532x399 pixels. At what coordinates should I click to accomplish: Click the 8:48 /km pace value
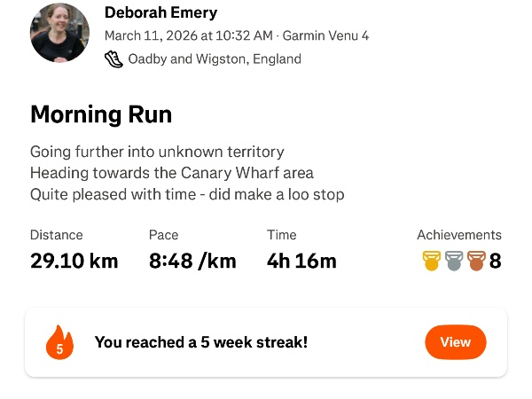click(x=192, y=261)
